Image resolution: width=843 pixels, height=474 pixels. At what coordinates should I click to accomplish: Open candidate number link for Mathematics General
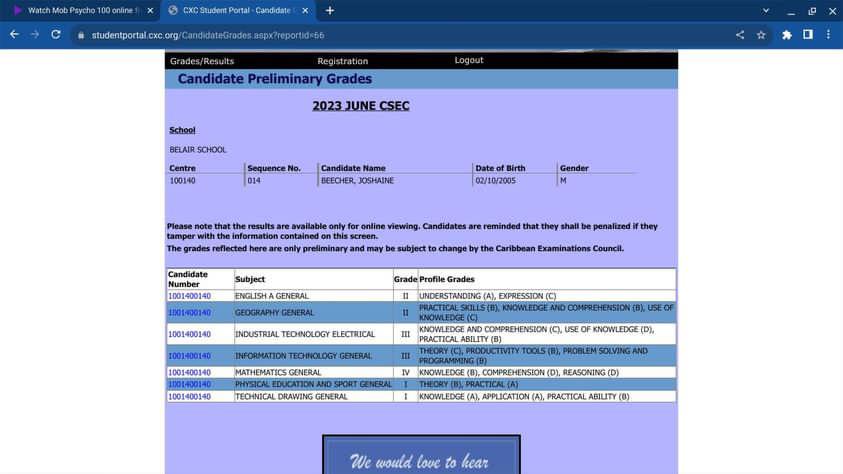(x=189, y=372)
